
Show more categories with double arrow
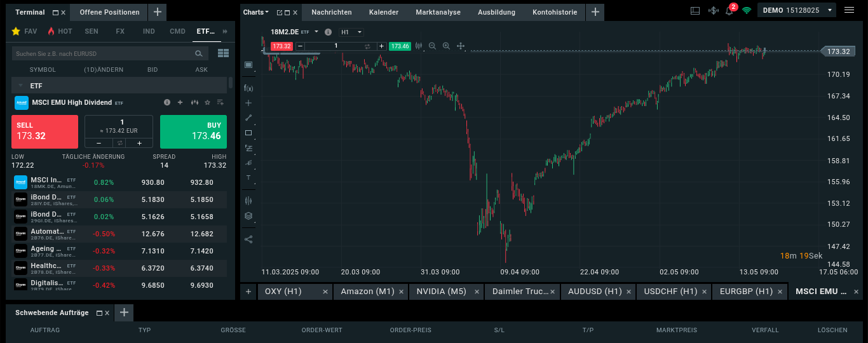pos(224,31)
